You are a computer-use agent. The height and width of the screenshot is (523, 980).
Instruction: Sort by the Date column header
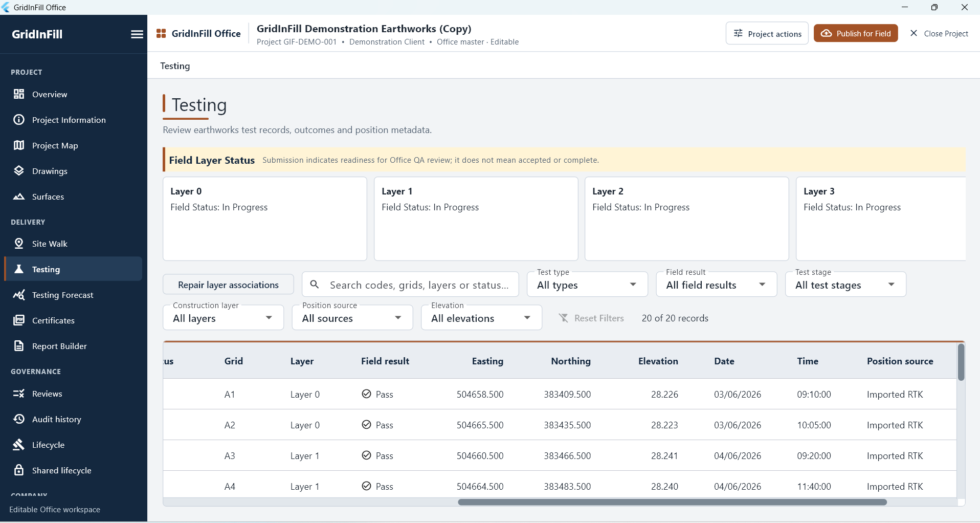[x=724, y=361]
